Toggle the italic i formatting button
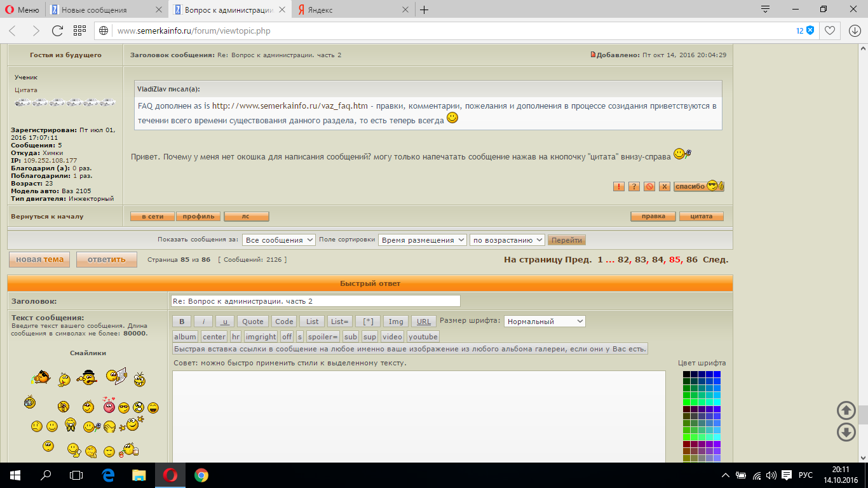 point(203,322)
